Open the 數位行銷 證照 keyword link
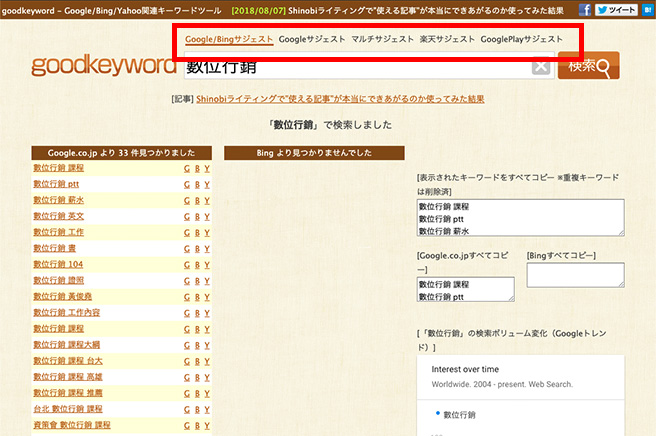Image resolution: width=656 pixels, height=436 pixels. [59, 280]
